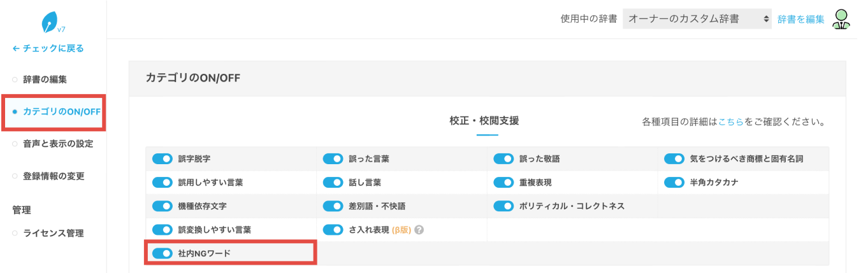Toggle the ポリティカル・コレクトネス switch
Screen dimensions: 868x273
503,206
